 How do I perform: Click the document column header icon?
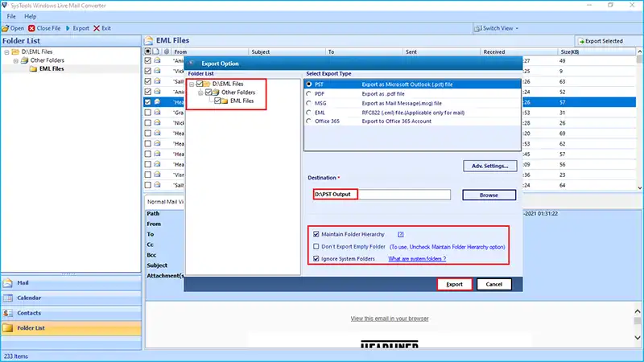(x=156, y=51)
